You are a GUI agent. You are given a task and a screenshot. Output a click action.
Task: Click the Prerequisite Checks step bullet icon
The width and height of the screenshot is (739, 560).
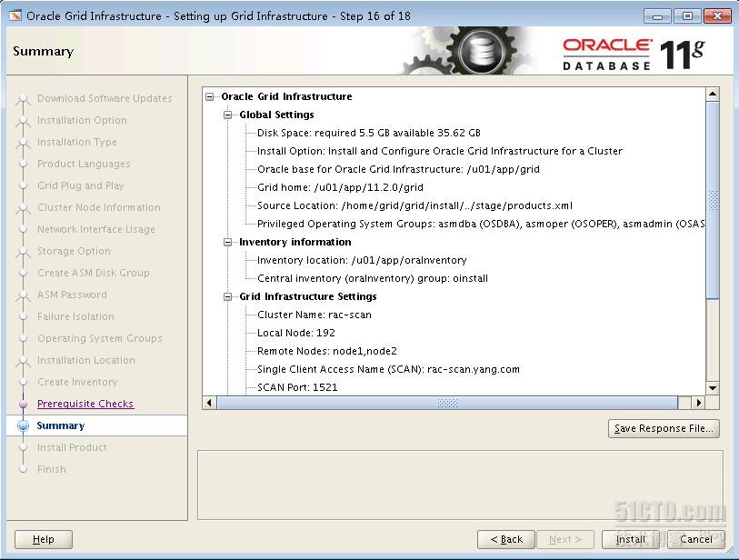tap(23, 404)
